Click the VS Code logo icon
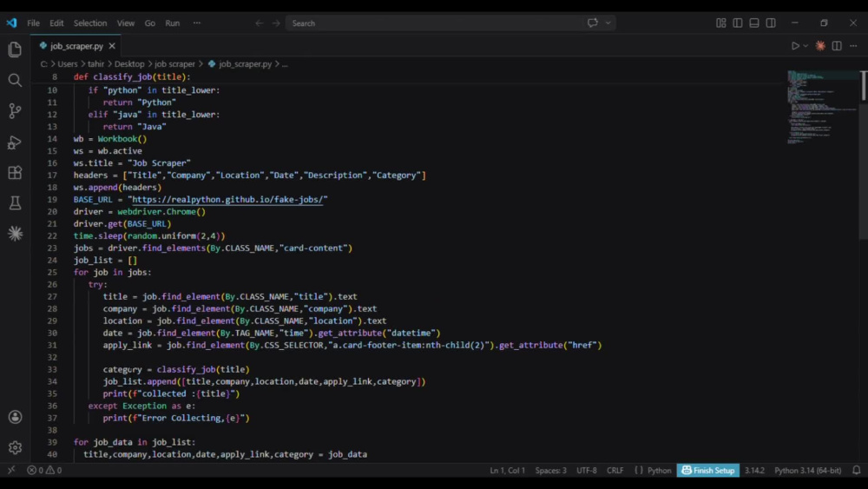Viewport: 868px width, 489px height. coord(11,23)
